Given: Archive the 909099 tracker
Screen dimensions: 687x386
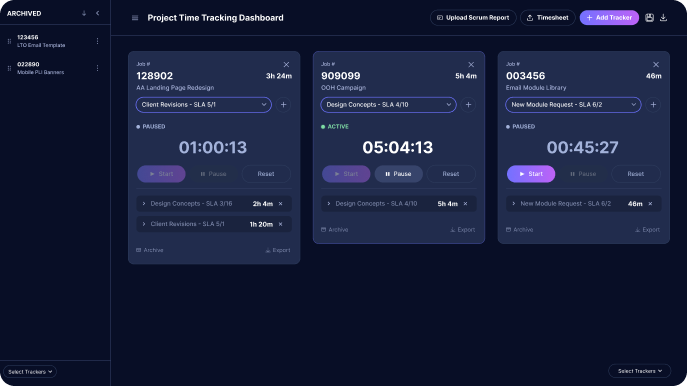Looking at the screenshot, I should click(334, 230).
